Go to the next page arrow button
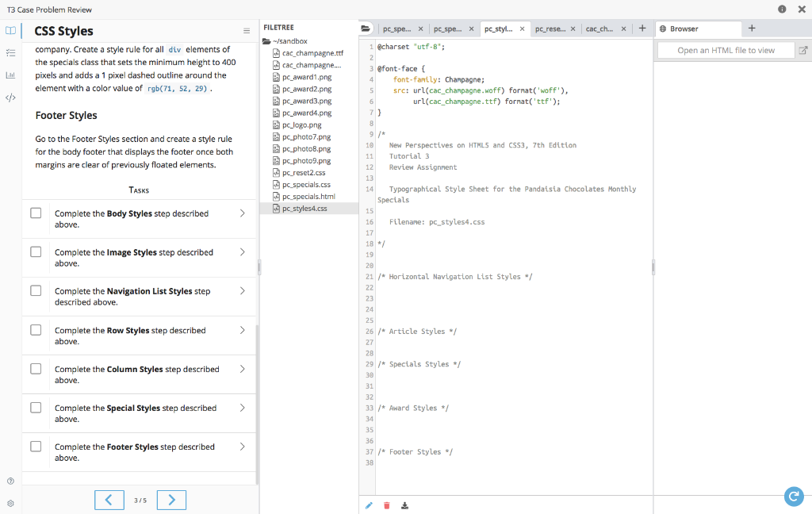812x514 pixels. tap(171, 500)
